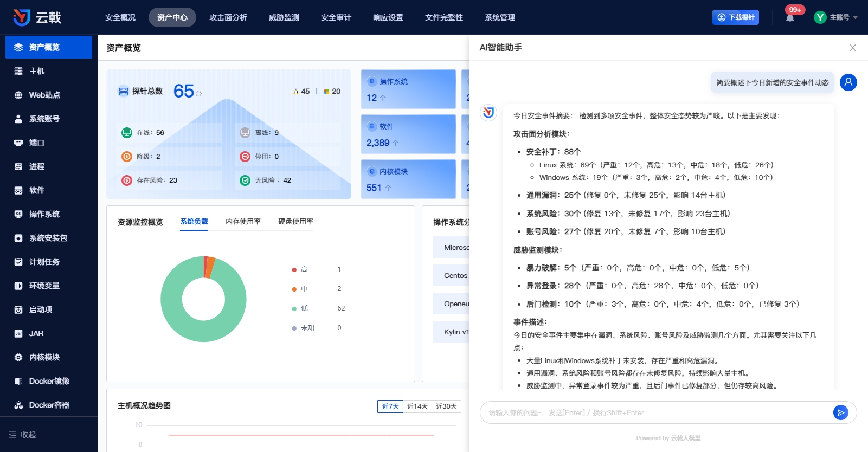Click the notification bell icon
Viewport: 868px width, 452px height.
click(790, 18)
